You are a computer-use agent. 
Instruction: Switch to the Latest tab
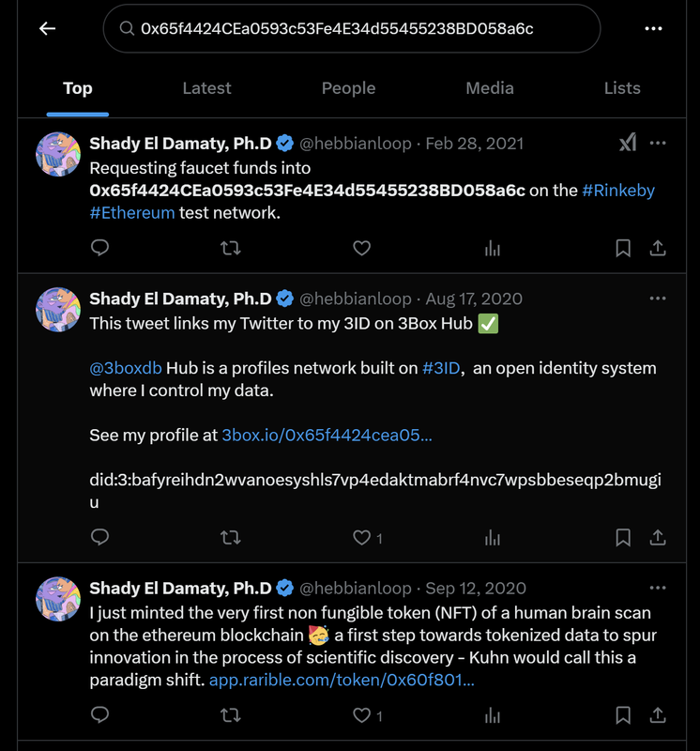[206, 88]
